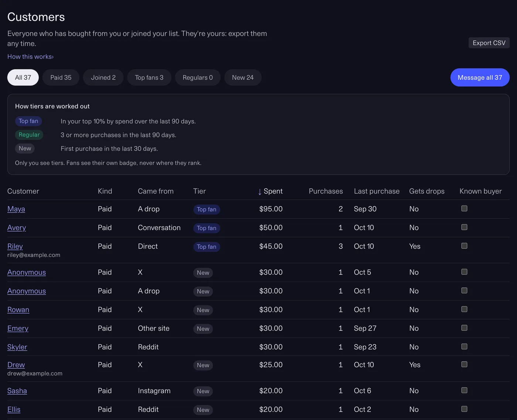This screenshot has width=517, height=420.
Task: Click the Export CSV button
Action: [x=489, y=43]
